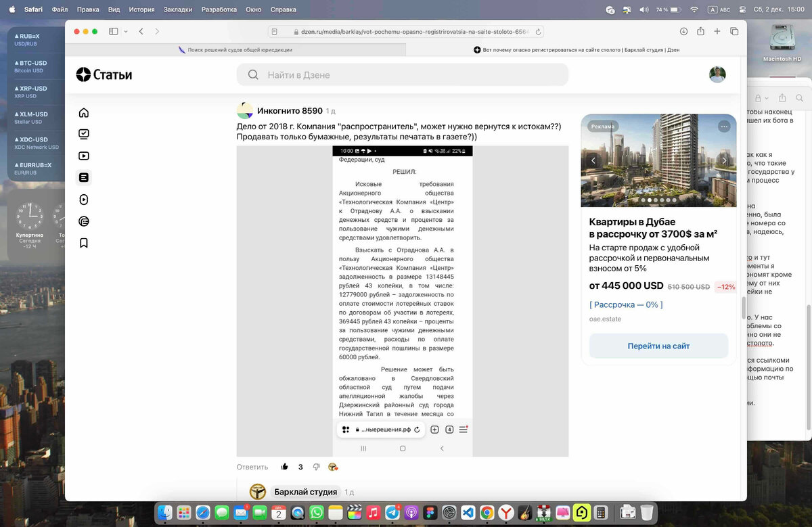
Task: Go back in ad carousel with left arrow
Action: (593, 160)
